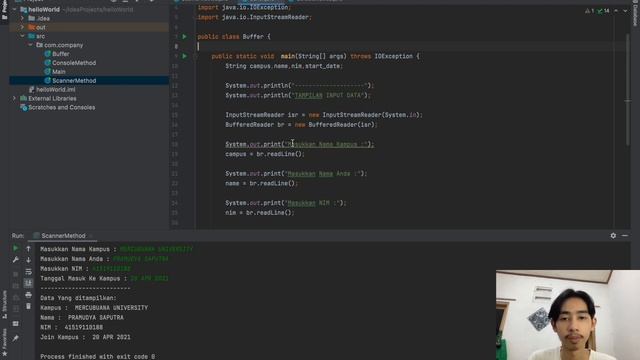Image resolution: width=640 pixels, height=360 pixels.
Task: Click 'name = br.readLine();' code line
Action: coord(261,183)
